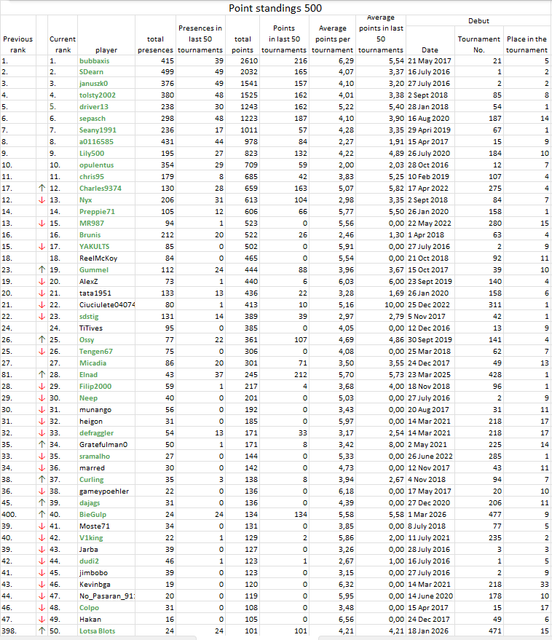Click the Lily500 player name
The height and width of the screenshot is (640, 552).
(x=91, y=153)
